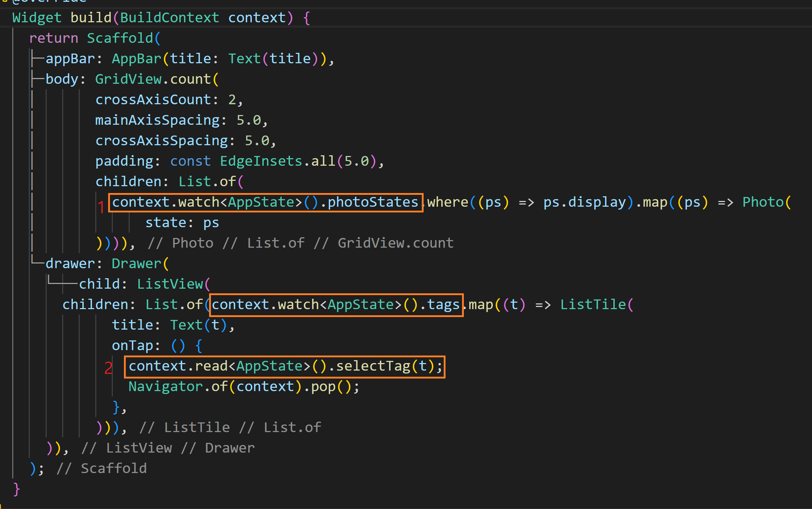Click selectTag in the boxed read call

(x=373, y=366)
